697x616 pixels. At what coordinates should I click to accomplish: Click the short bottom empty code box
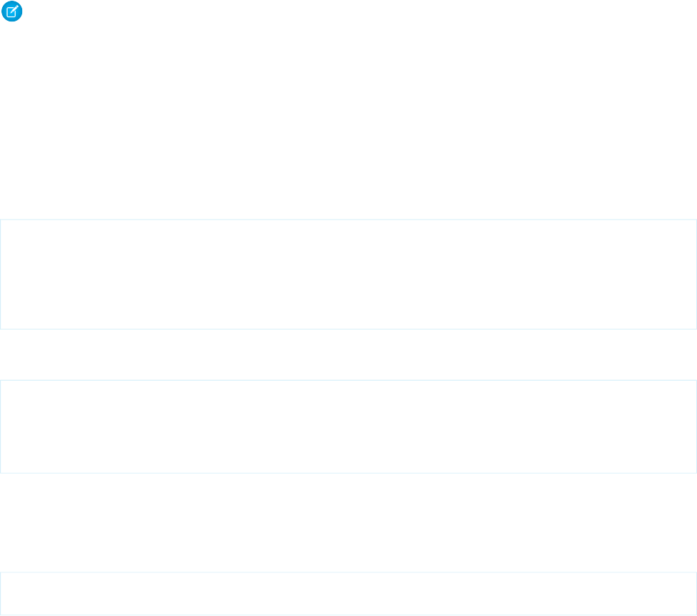[348, 593]
